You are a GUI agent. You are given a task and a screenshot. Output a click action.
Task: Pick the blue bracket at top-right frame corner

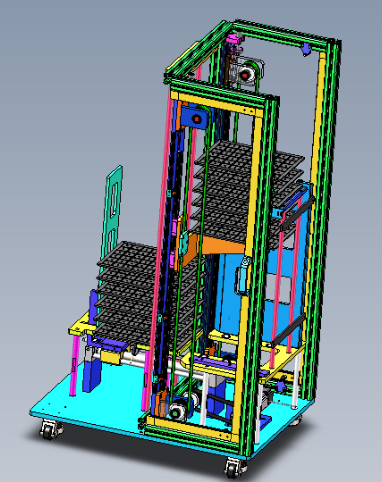[x=306, y=49]
